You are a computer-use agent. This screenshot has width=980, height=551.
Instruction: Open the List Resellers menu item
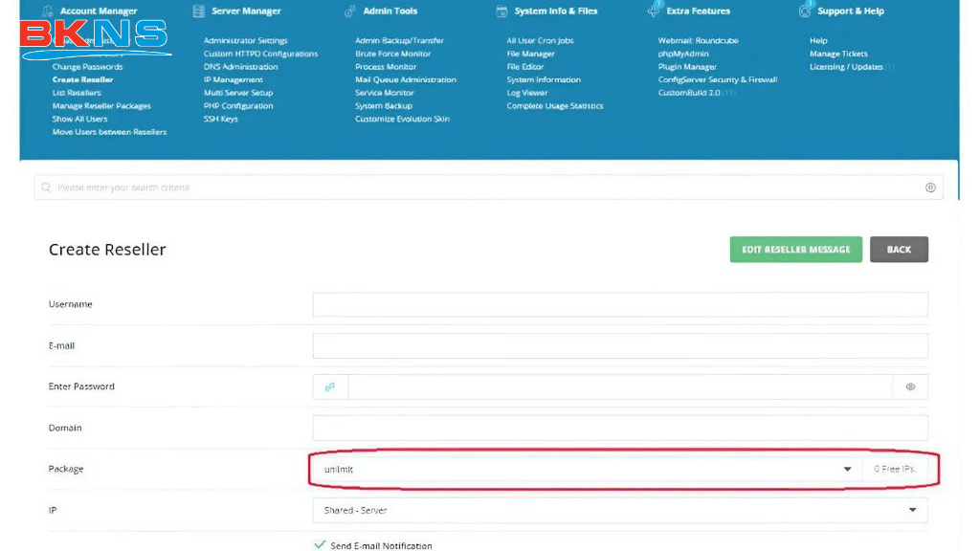77,93
